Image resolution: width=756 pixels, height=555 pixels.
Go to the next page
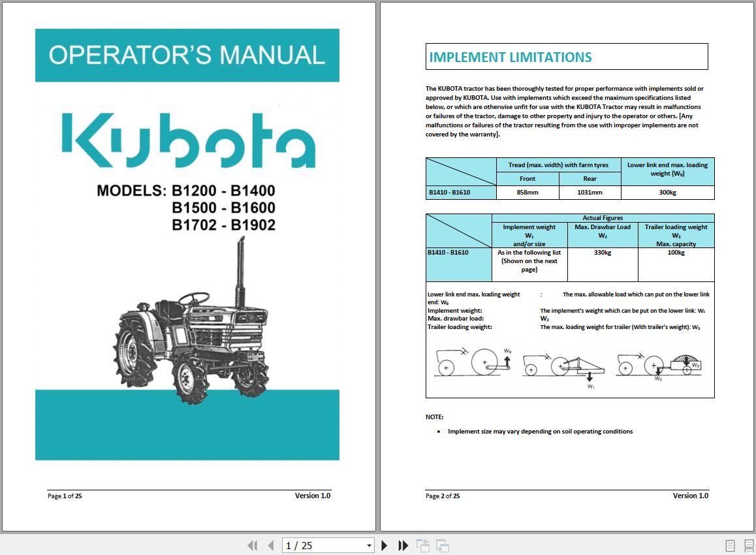point(385,545)
